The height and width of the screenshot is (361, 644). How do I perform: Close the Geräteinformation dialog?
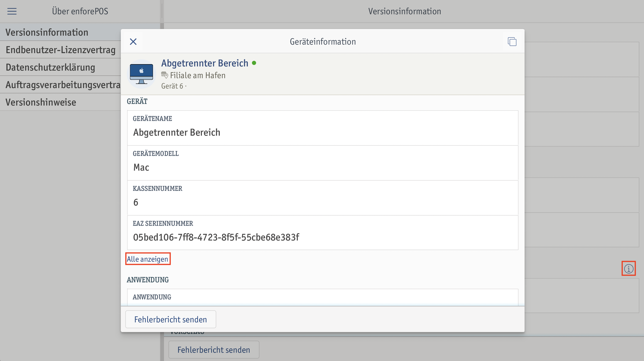(x=133, y=42)
